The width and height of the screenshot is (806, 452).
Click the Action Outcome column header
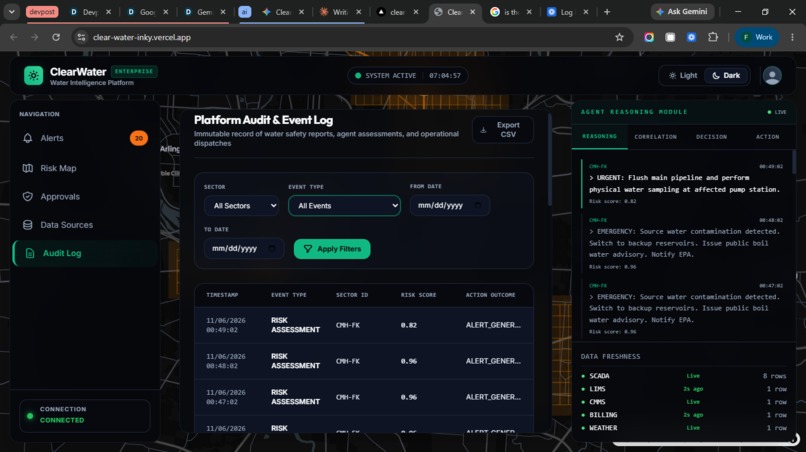pos(490,295)
